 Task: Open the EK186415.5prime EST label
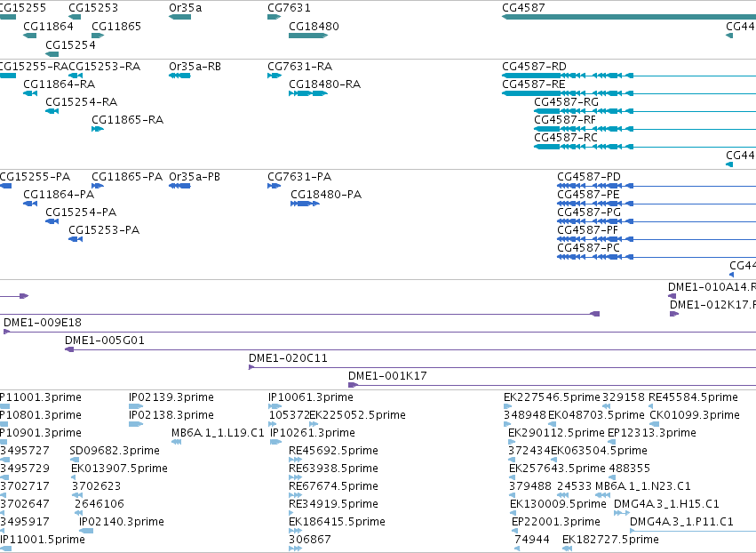(337, 522)
